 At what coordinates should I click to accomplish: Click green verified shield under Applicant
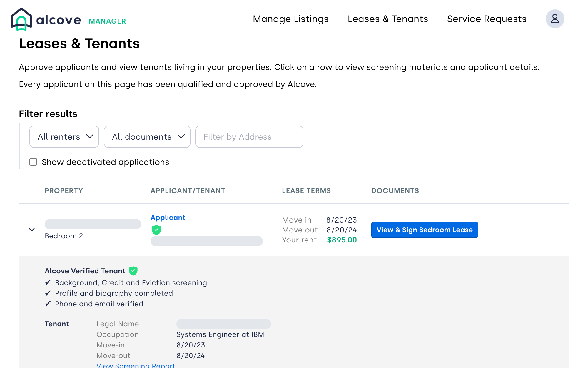pos(156,230)
